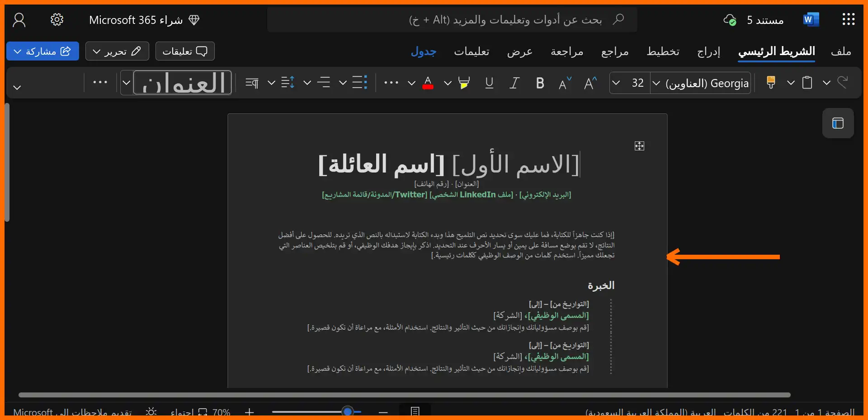The width and height of the screenshot is (868, 420).
Task: Click the table move handle icon
Action: tap(639, 146)
